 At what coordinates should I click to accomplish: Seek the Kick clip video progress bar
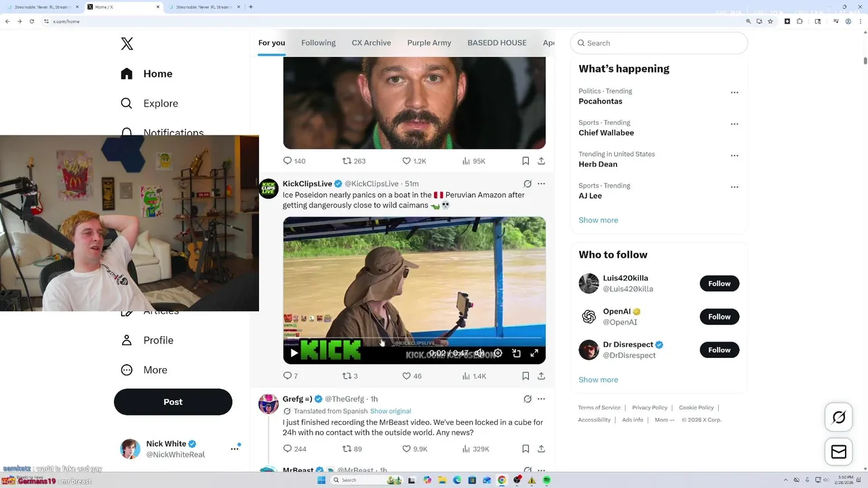414,338
